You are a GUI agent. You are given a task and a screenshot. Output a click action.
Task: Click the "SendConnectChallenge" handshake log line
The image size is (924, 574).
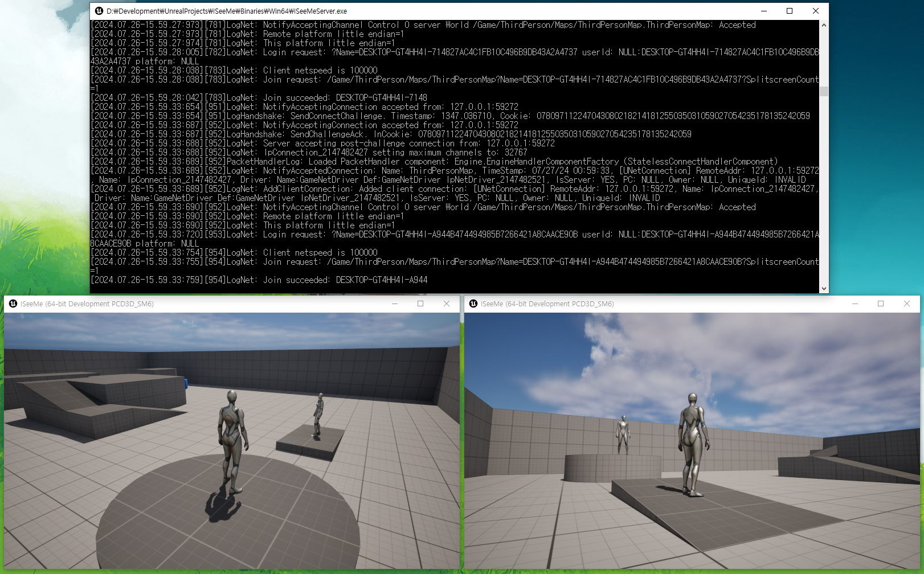point(451,116)
